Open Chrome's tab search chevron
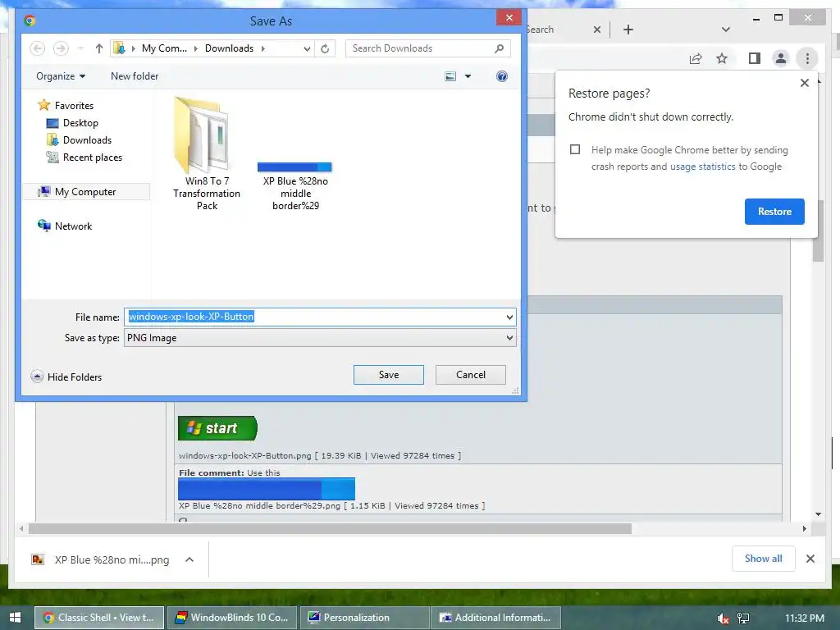840x630 pixels. (725, 30)
